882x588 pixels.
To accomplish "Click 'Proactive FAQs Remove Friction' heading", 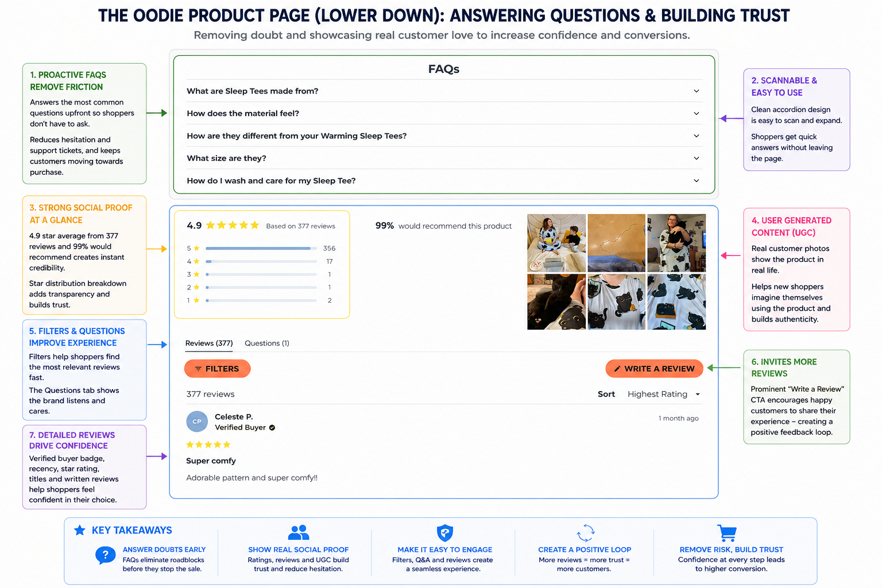I will (x=68, y=81).
